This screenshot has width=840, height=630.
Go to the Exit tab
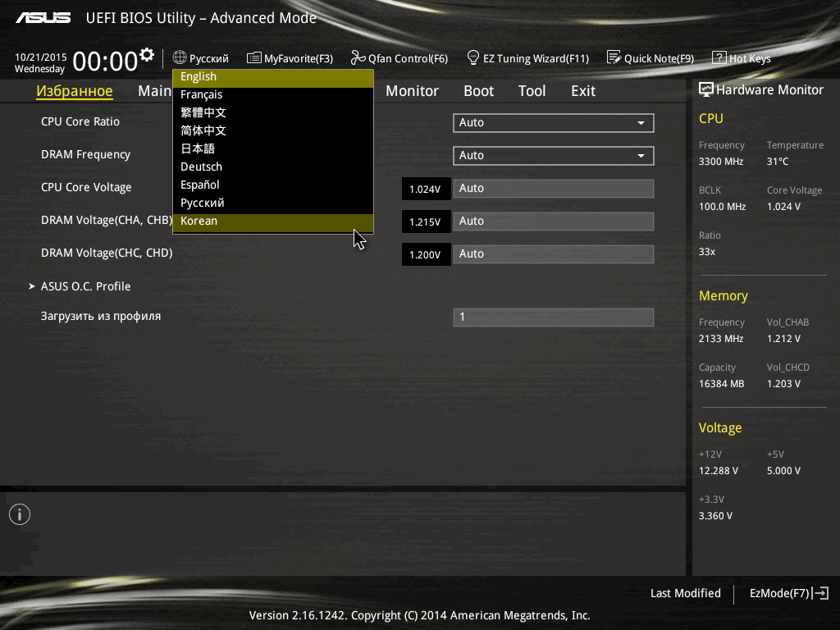(583, 91)
